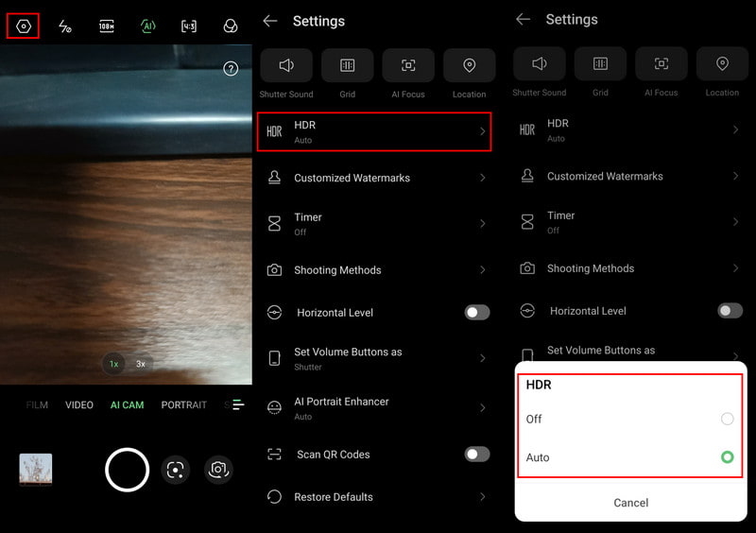
Task: Tap the help question mark icon on viewfinder
Action: pyautogui.click(x=231, y=69)
